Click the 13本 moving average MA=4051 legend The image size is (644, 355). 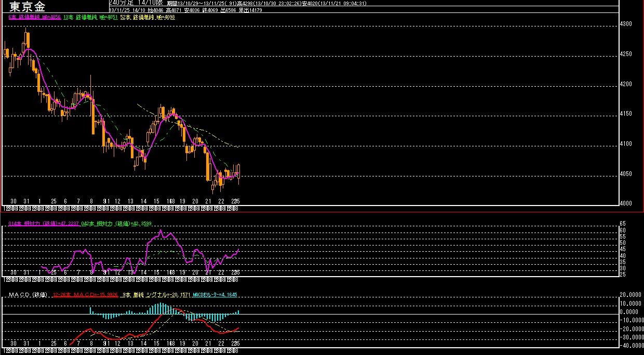pos(90,17)
